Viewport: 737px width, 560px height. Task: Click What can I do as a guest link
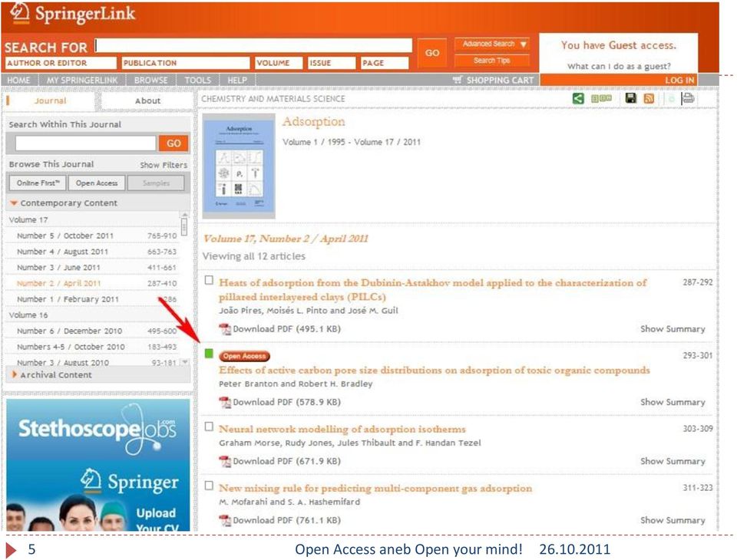coord(619,66)
